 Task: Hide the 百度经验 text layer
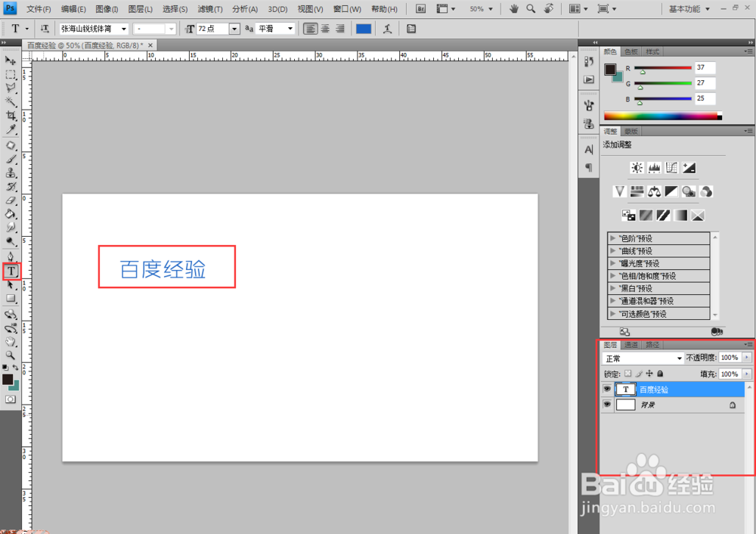click(x=607, y=389)
